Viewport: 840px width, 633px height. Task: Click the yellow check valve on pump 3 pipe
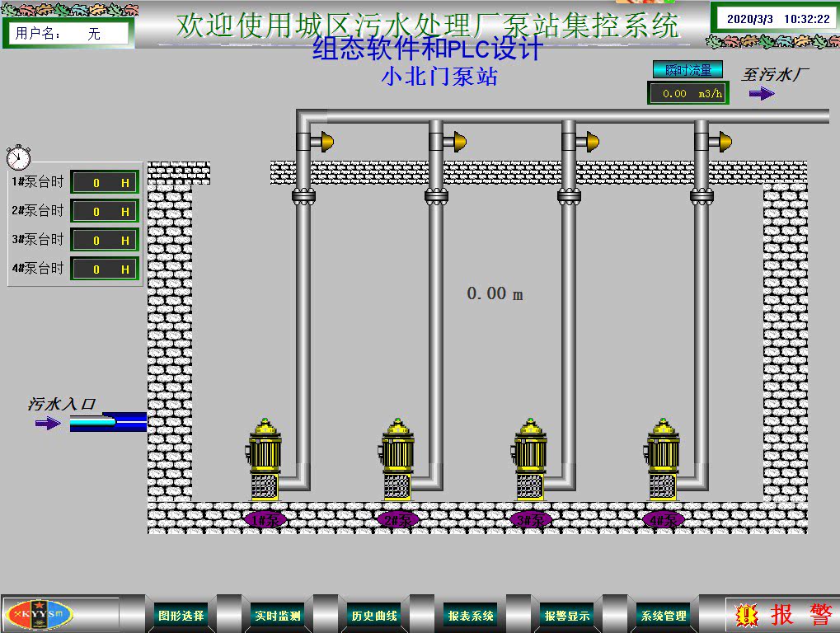[x=591, y=142]
